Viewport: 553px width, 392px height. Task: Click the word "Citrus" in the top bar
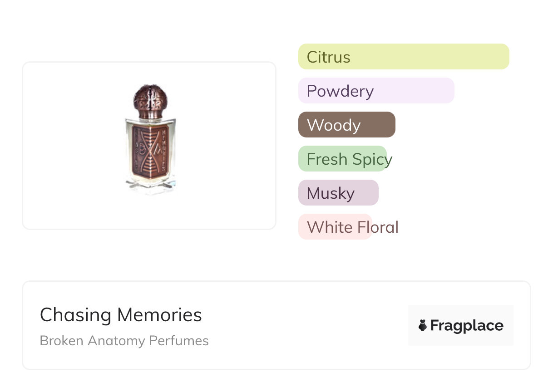(x=328, y=57)
